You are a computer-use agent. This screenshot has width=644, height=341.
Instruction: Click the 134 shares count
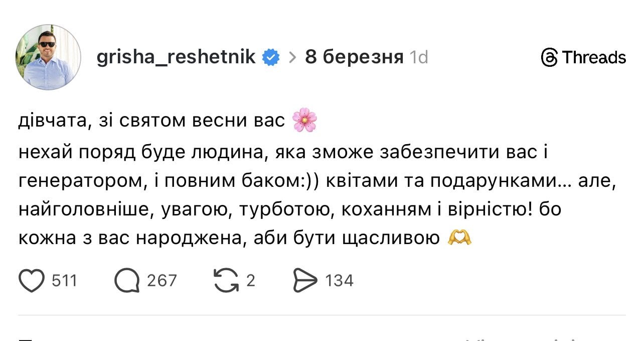(x=339, y=280)
